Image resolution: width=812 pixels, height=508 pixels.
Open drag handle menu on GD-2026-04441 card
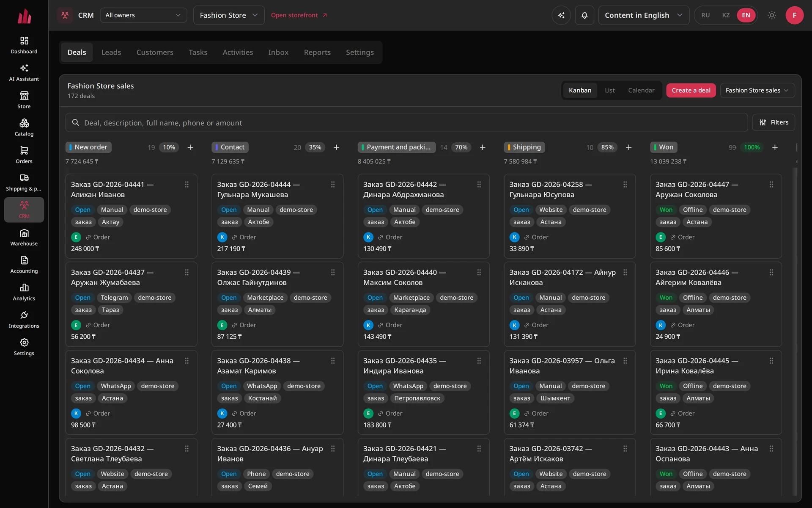[187, 185]
